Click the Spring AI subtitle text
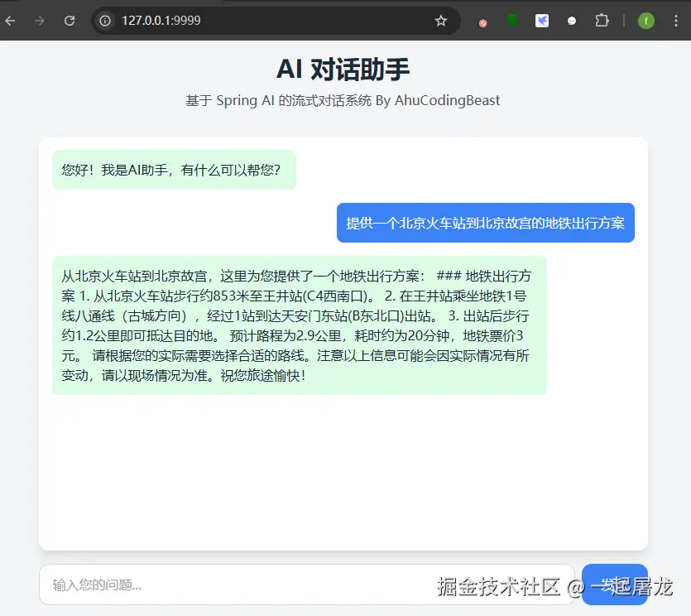691x616 pixels. click(x=343, y=100)
